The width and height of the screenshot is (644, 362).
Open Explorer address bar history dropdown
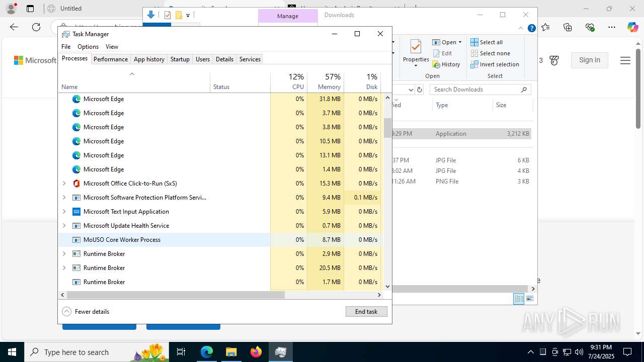[x=411, y=89]
